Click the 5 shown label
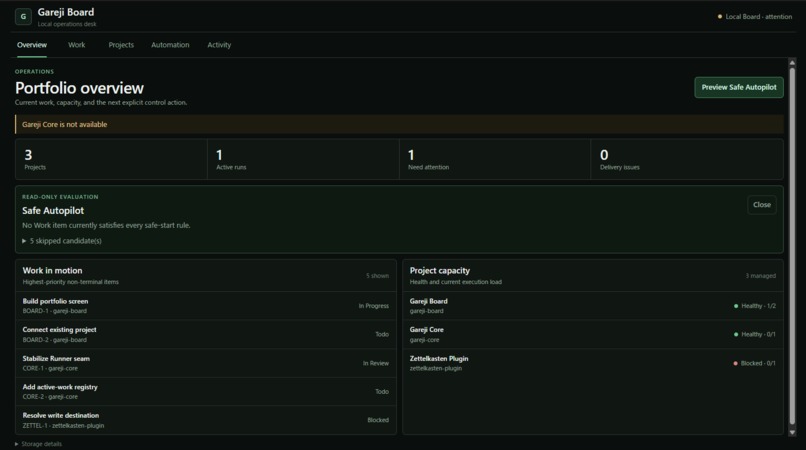The image size is (806, 450). click(x=377, y=276)
